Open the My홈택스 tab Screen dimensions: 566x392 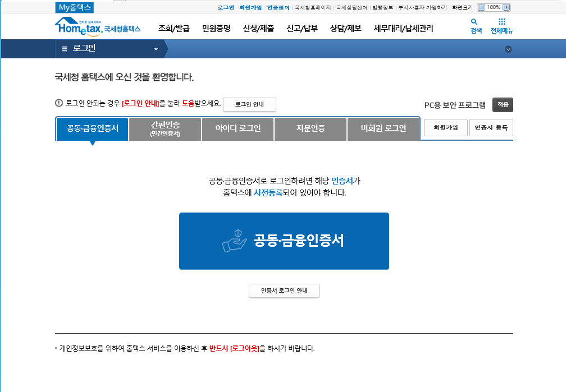click(x=74, y=7)
